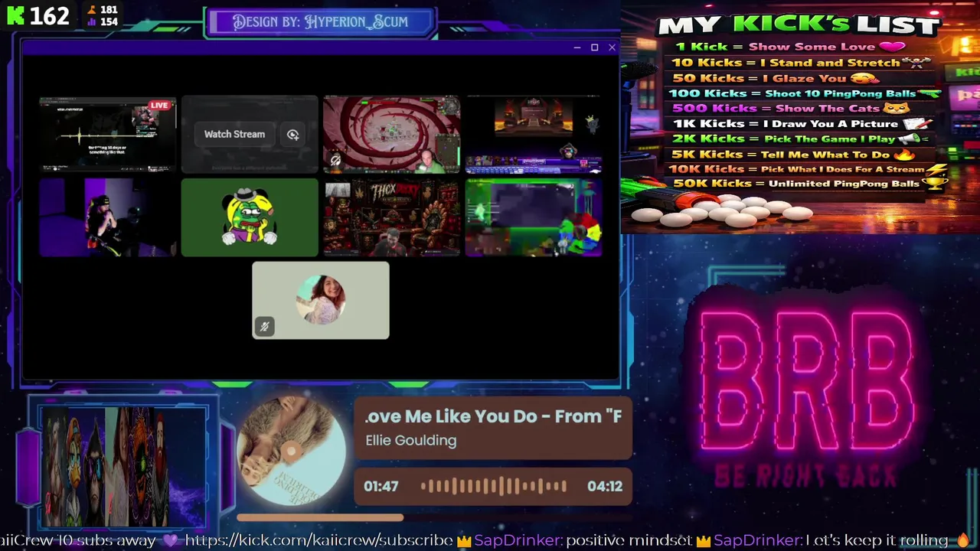980x551 pixels.
Task: Select the red spiral game stream thumbnail
Action: coord(391,135)
